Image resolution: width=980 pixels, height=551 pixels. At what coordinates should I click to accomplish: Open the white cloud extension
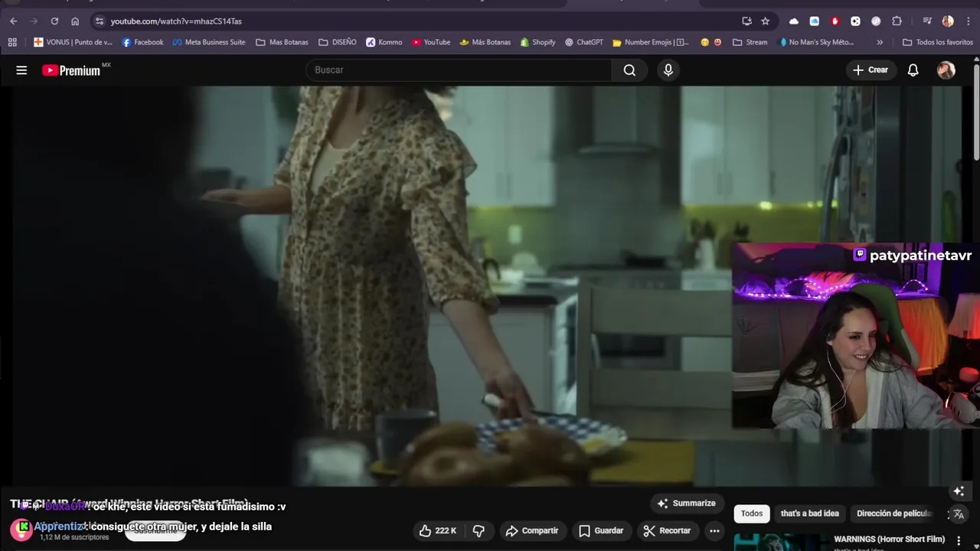(793, 21)
